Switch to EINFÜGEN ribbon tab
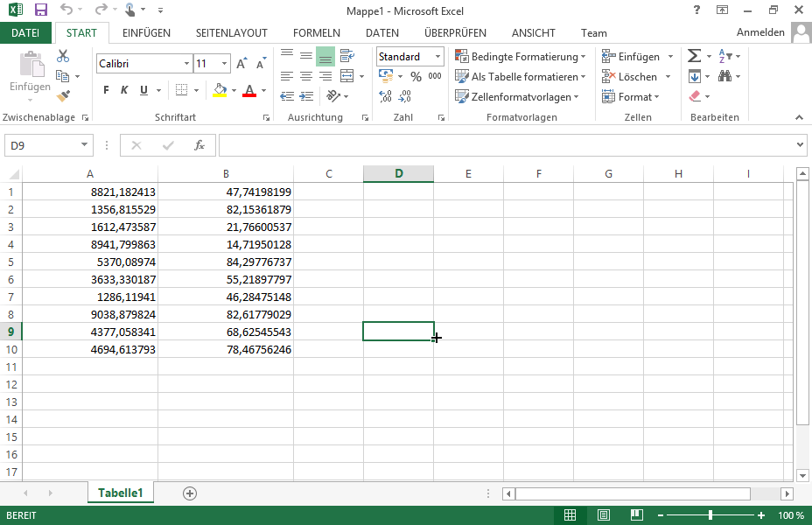 pyautogui.click(x=146, y=32)
